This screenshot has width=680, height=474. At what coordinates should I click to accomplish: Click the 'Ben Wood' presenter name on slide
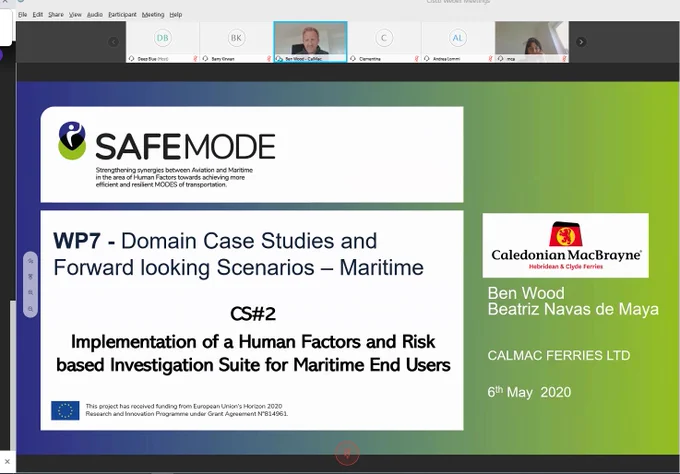click(526, 293)
